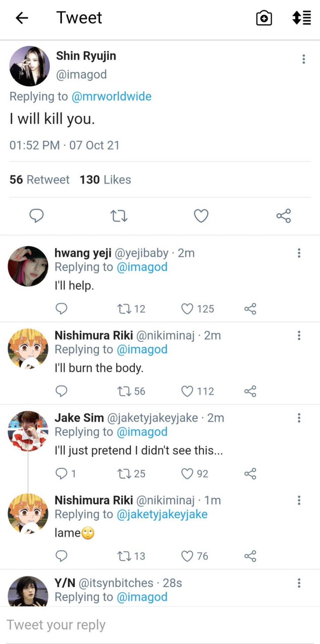The height and width of the screenshot is (644, 320).
Task: Open the @mrworldwide profile link
Action: click(x=111, y=97)
